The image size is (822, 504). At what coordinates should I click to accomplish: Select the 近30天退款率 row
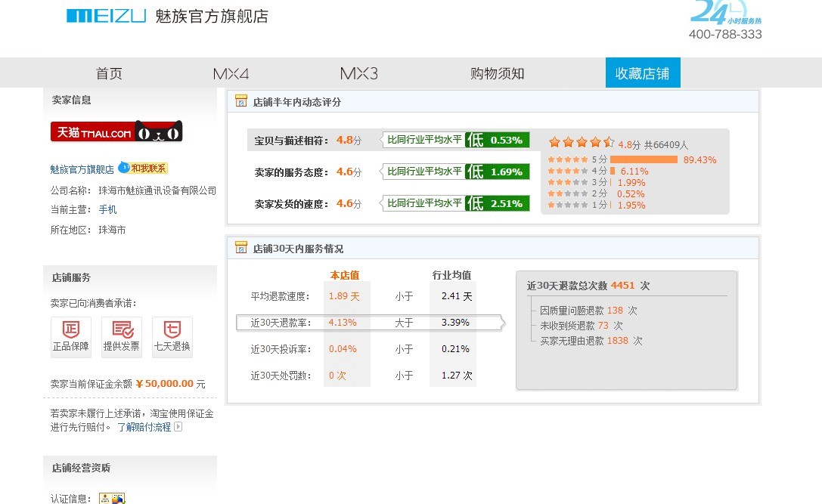(x=370, y=323)
